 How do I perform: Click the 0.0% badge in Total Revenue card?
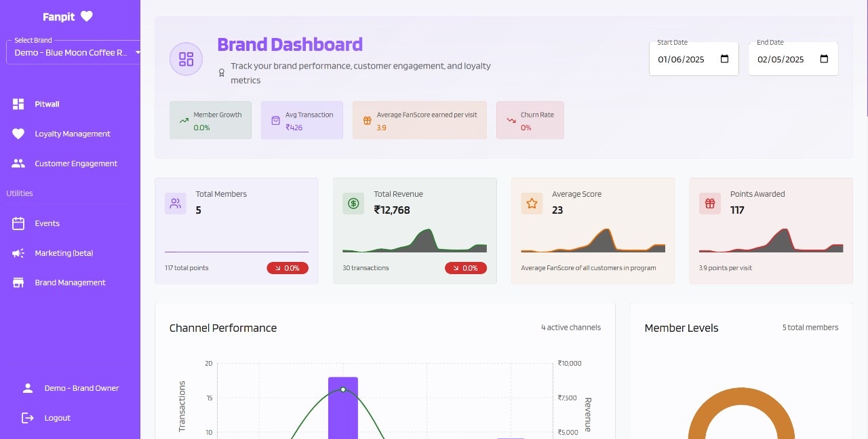click(466, 268)
